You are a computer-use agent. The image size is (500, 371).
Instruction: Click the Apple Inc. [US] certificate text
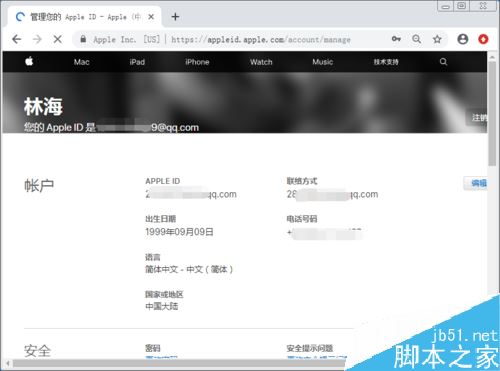[127, 40]
